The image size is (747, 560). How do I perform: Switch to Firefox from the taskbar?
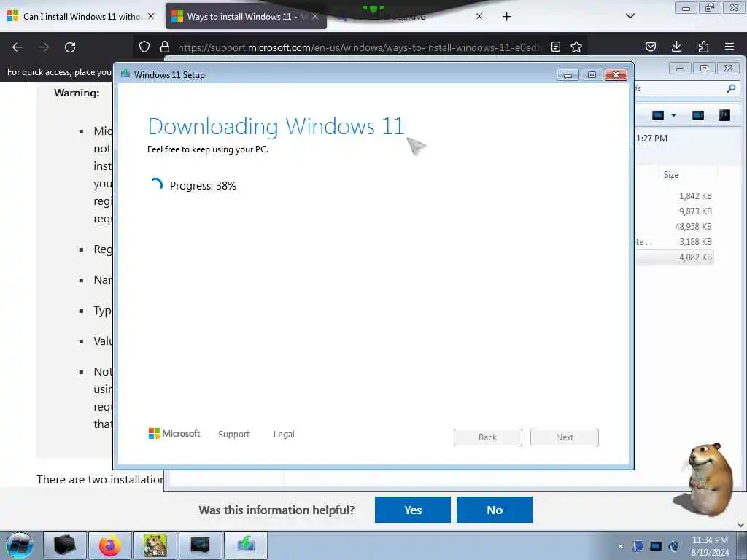coord(110,545)
